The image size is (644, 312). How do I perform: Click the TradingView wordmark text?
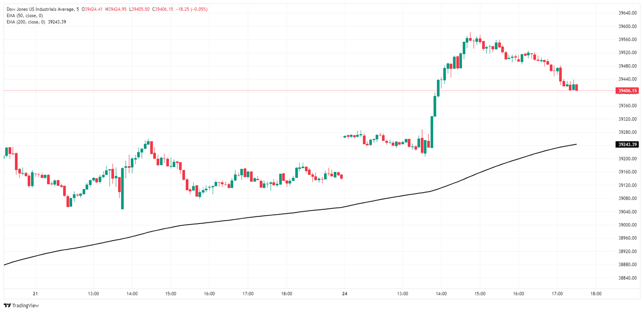tap(26, 306)
